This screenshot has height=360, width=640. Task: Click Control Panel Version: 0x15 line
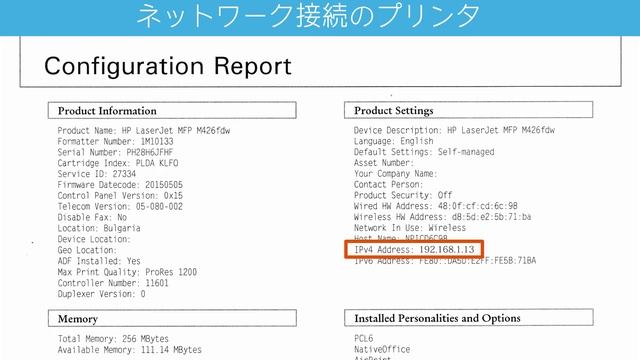point(120,196)
